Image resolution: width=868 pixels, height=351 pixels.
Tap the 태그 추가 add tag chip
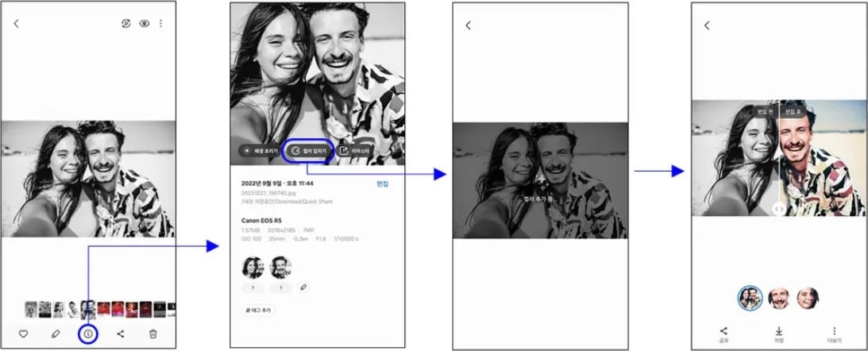tap(260, 310)
